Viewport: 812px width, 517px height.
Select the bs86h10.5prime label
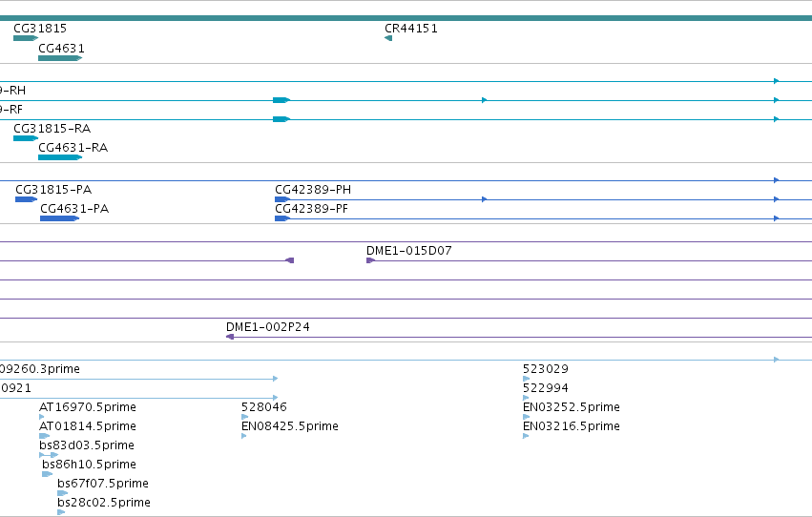click(x=89, y=465)
